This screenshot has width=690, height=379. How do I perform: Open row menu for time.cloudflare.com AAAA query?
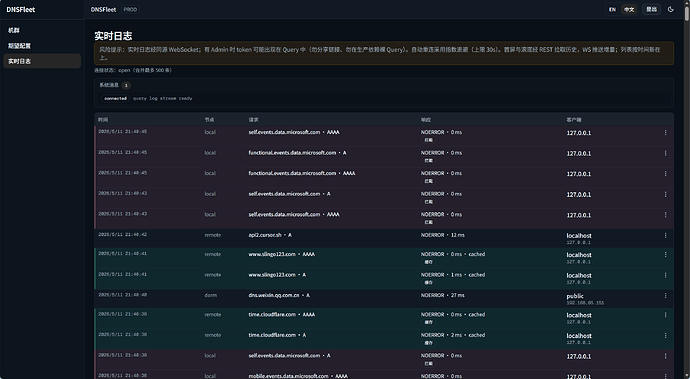click(665, 315)
